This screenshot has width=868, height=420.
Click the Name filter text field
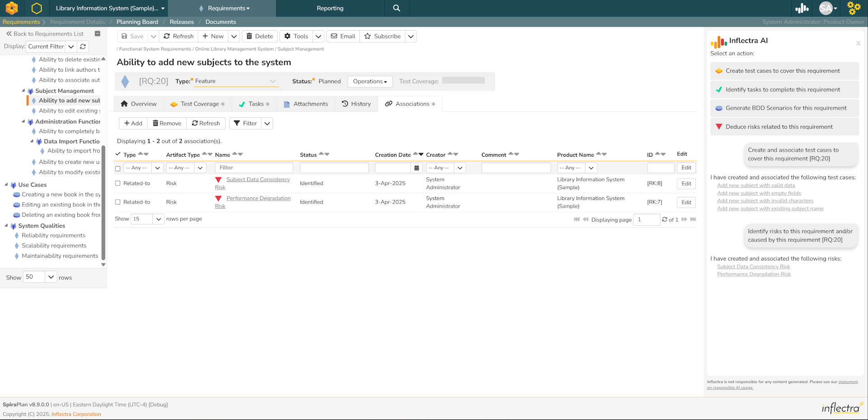click(254, 168)
